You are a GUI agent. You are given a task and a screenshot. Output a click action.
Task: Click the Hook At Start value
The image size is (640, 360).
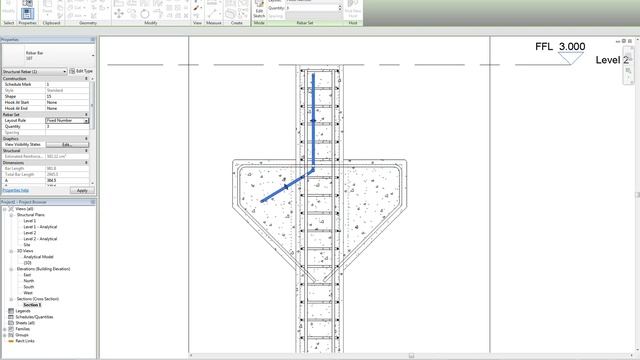(67, 102)
